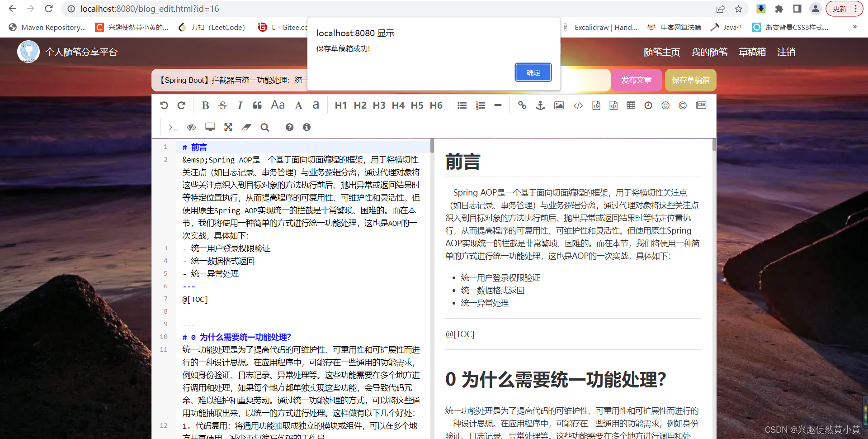Insert HTML entities with copyright icon
The image size is (868, 439).
click(x=683, y=105)
